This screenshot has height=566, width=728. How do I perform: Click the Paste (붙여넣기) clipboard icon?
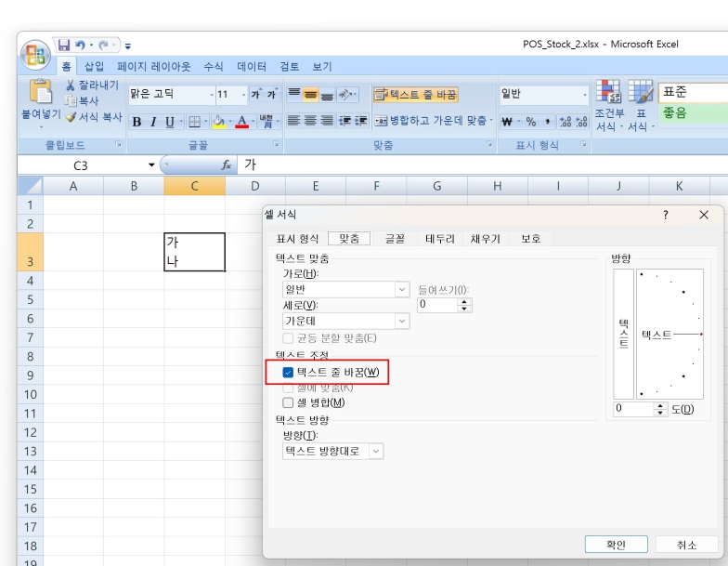point(41,92)
